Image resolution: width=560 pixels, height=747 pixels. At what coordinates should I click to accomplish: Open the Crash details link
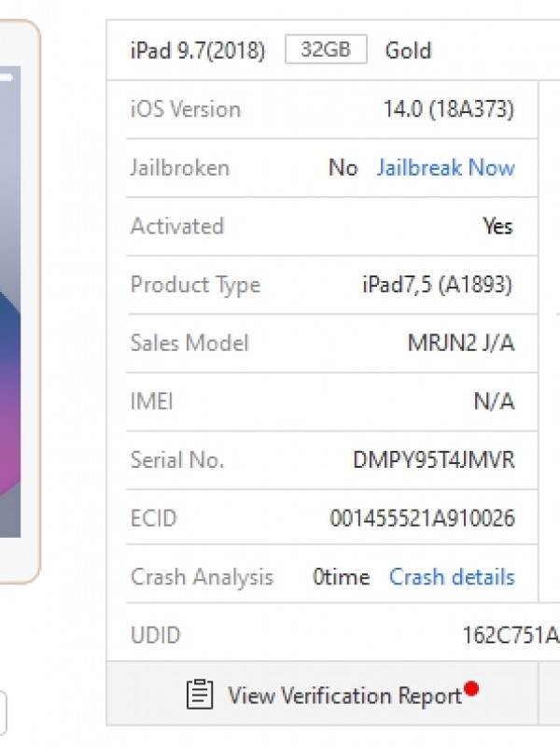(x=452, y=577)
